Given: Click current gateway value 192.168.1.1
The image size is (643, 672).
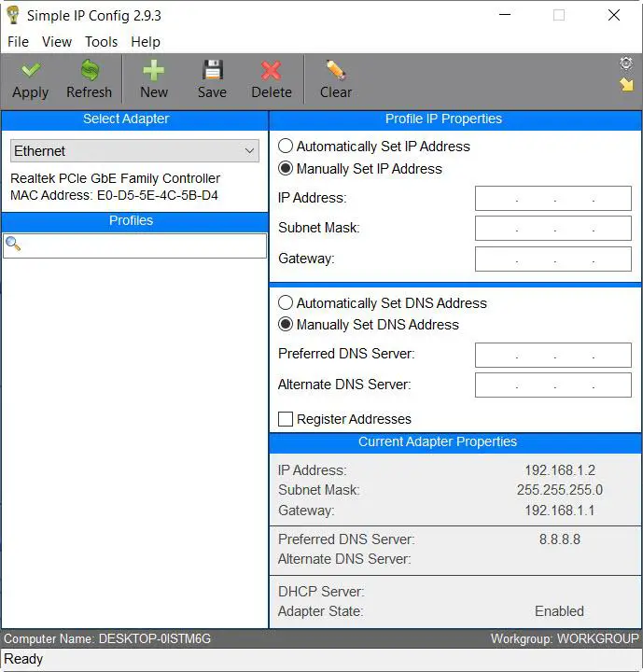Looking at the screenshot, I should pos(560,511).
